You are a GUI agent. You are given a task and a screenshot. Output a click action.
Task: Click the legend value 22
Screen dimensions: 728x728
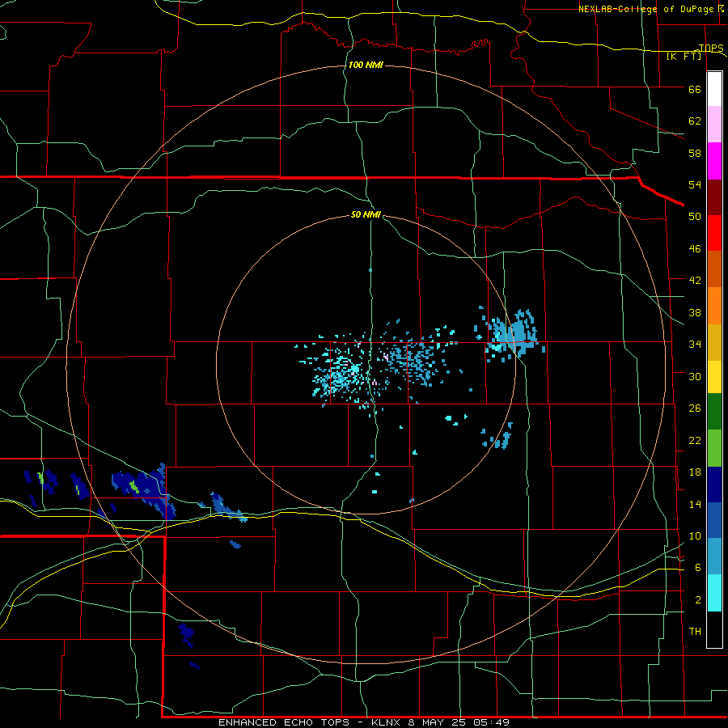point(695,440)
